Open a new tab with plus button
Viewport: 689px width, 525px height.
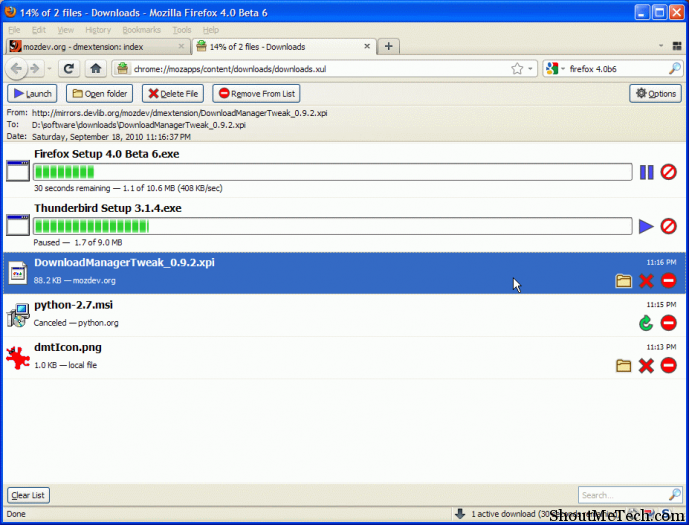388,46
